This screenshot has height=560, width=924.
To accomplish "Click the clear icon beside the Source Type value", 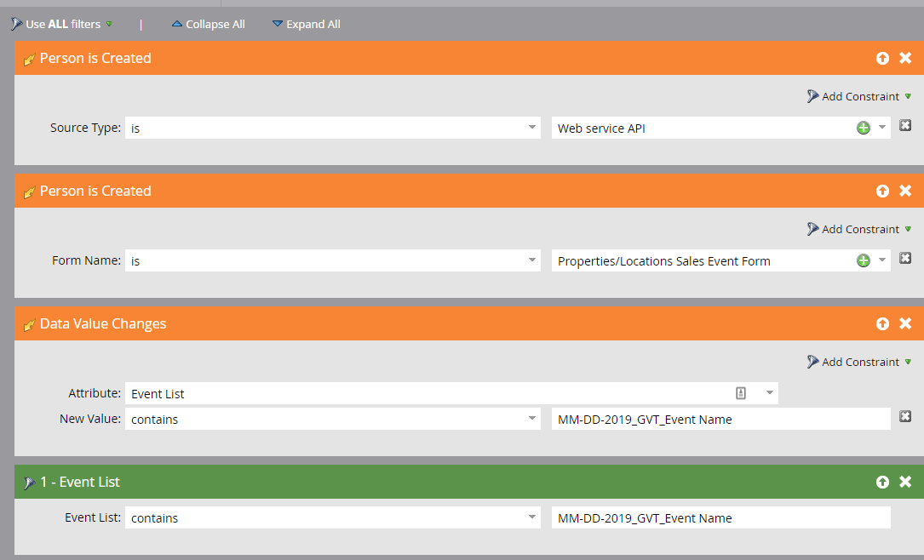I will (x=904, y=124).
